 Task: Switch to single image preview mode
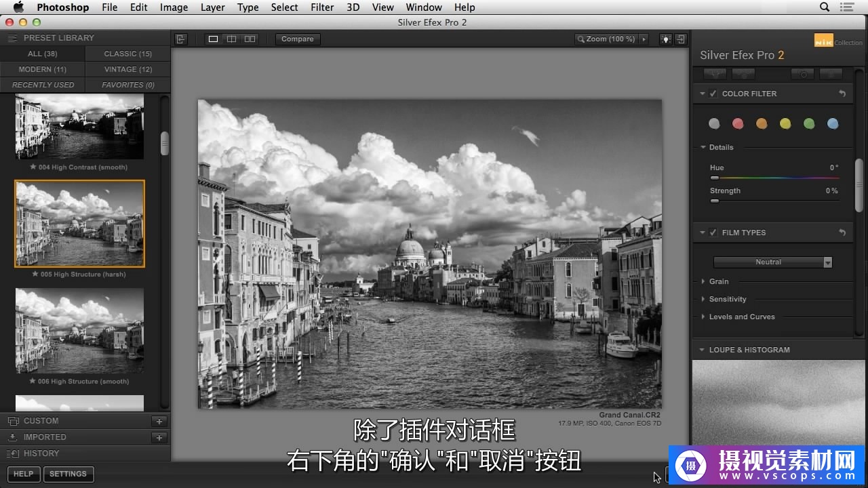click(x=213, y=39)
